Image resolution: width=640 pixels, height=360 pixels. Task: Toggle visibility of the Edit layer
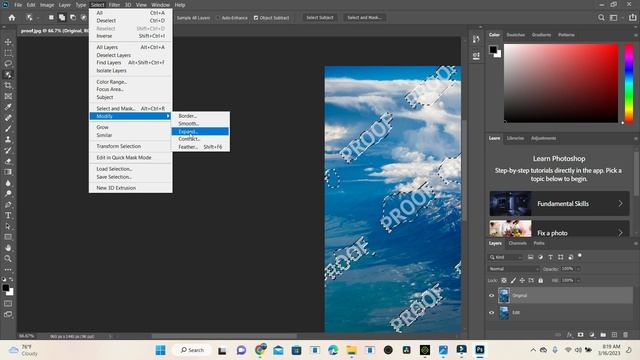(491, 313)
